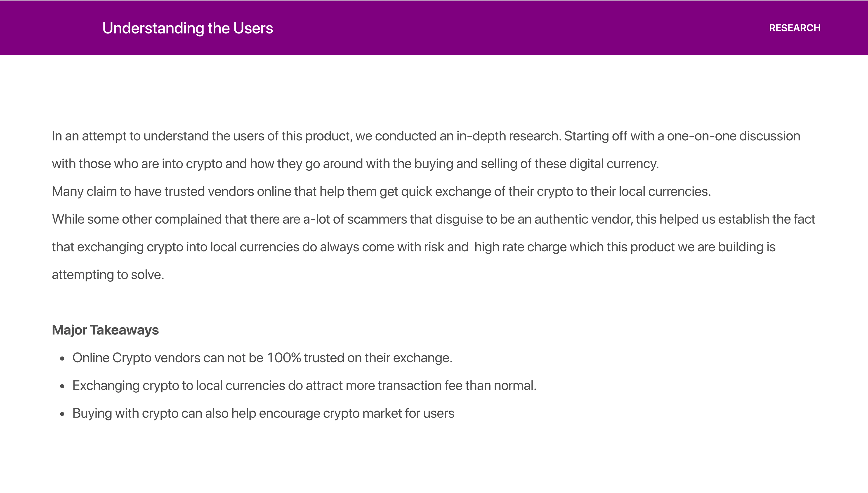Click the "Understanding the Users" slide title

pyautogui.click(x=188, y=28)
